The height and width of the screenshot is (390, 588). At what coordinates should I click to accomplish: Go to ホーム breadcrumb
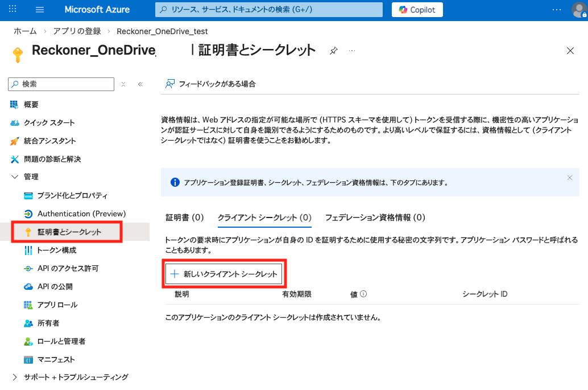[x=25, y=31]
